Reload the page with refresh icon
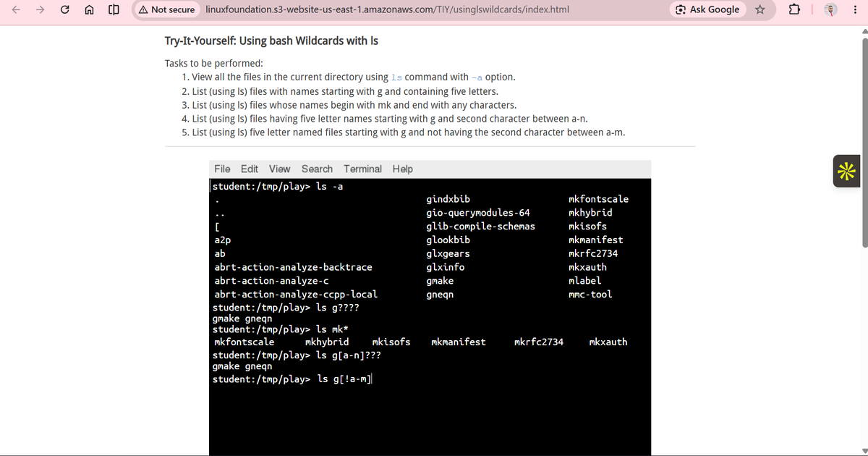Image resolution: width=868 pixels, height=456 pixels. 66,10
